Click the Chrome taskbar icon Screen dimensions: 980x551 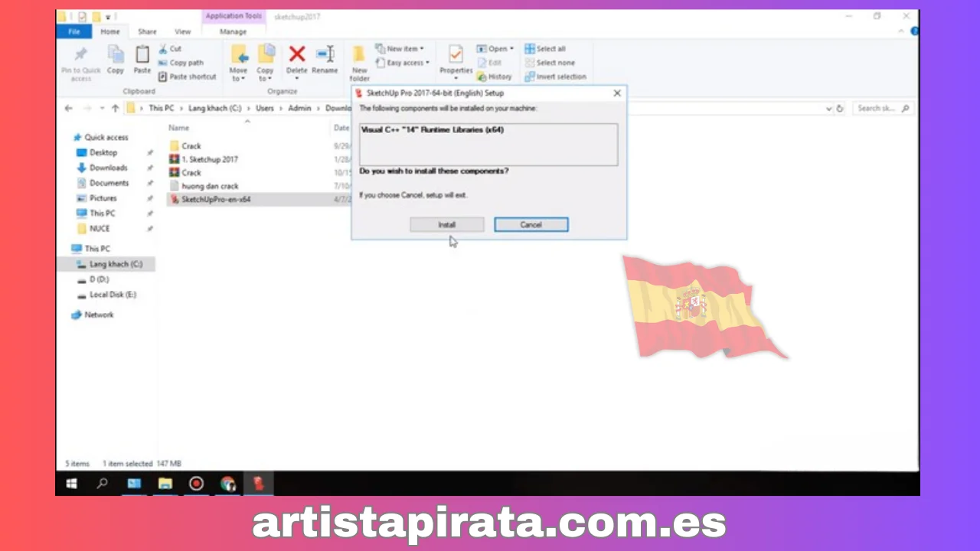[227, 484]
